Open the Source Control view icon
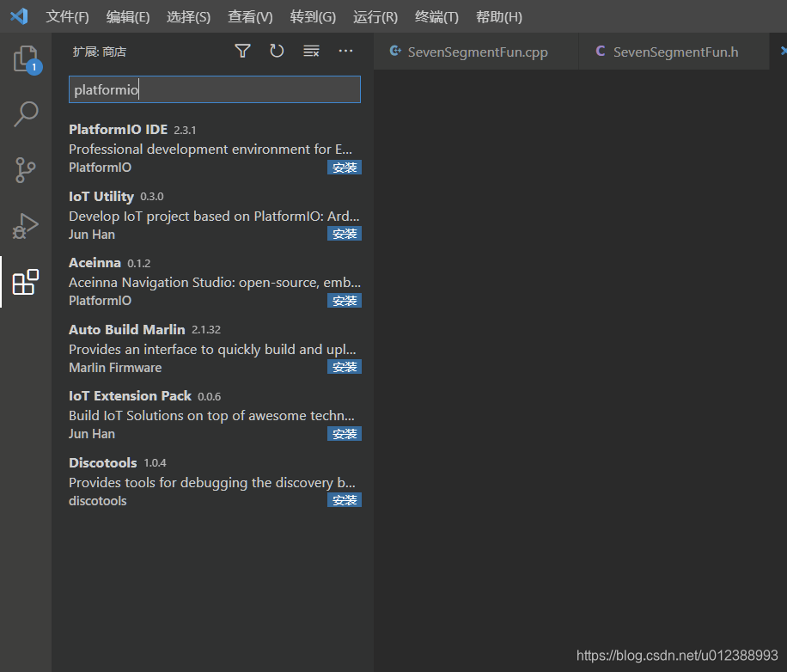The width and height of the screenshot is (787, 672). tap(25, 170)
